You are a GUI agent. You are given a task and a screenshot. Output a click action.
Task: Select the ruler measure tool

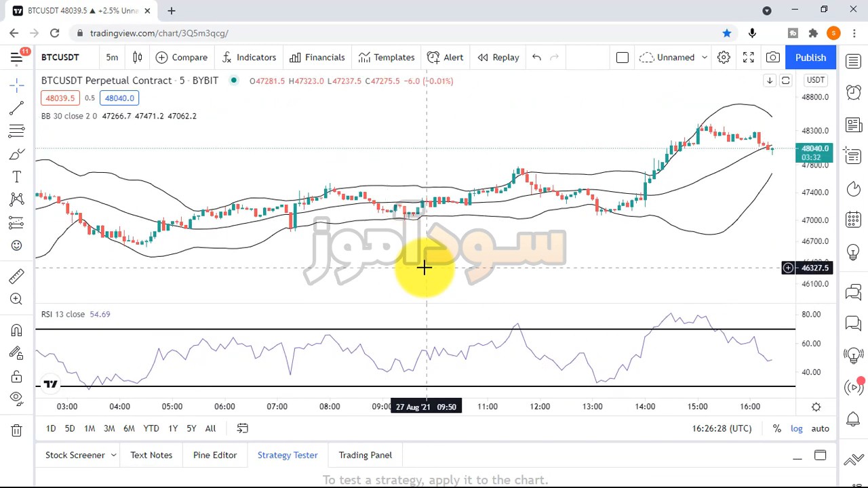[17, 276]
